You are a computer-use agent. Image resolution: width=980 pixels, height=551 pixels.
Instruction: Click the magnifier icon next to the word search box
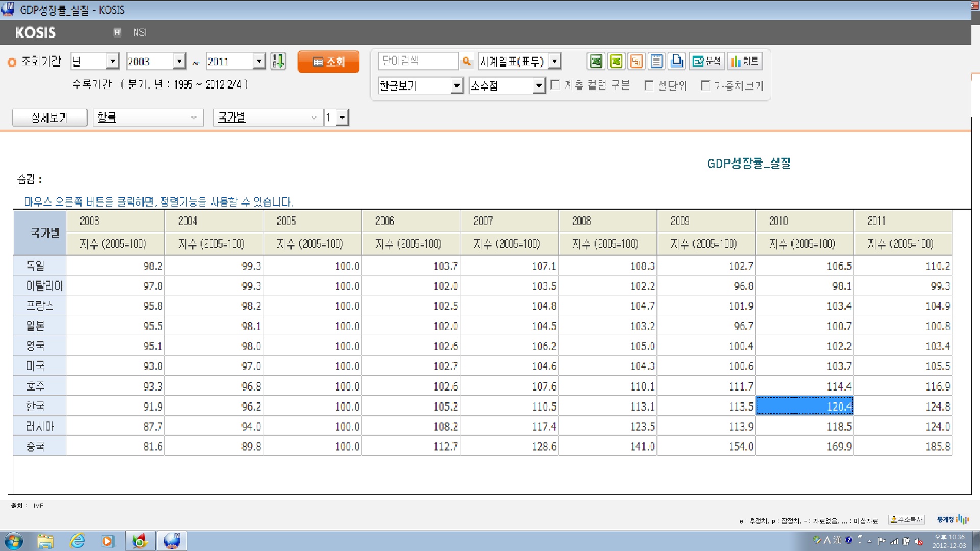(x=467, y=62)
